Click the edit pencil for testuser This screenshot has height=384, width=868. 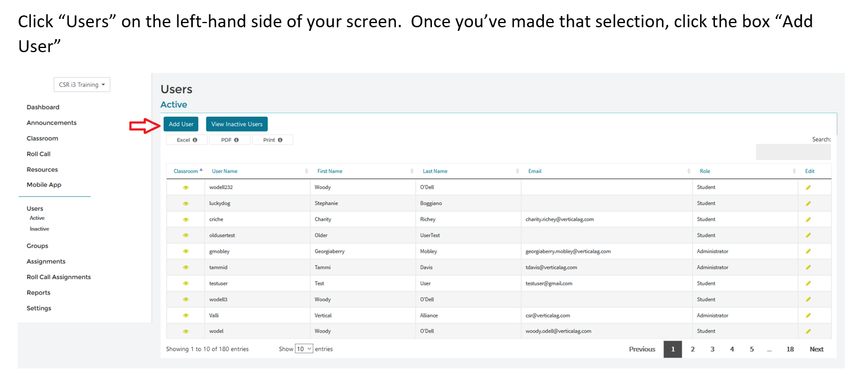coord(808,283)
